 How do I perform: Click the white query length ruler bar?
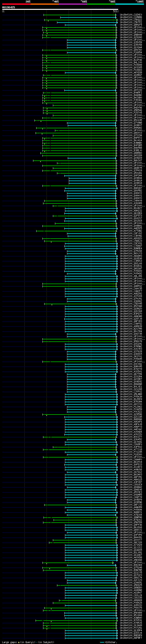click(x=60, y=9)
